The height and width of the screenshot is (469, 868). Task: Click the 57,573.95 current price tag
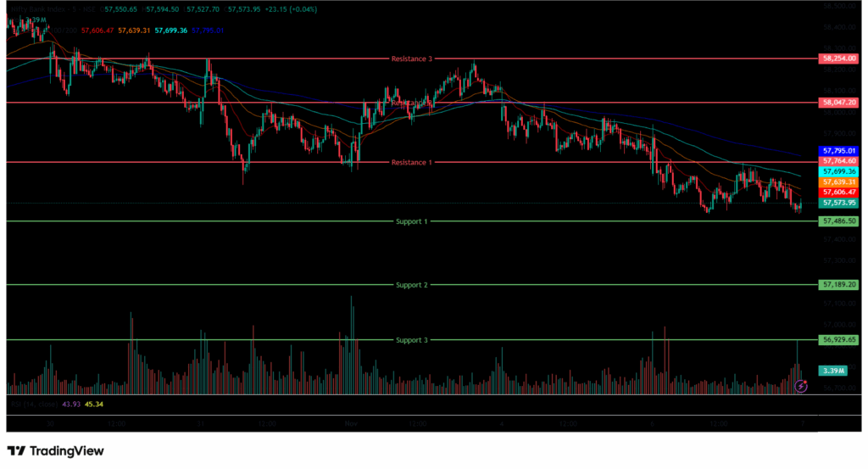(838, 203)
